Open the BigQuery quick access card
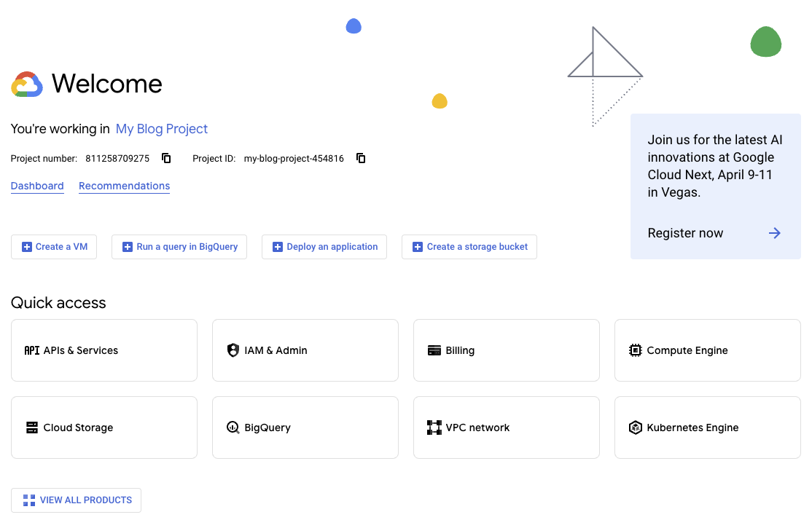 [x=305, y=428]
